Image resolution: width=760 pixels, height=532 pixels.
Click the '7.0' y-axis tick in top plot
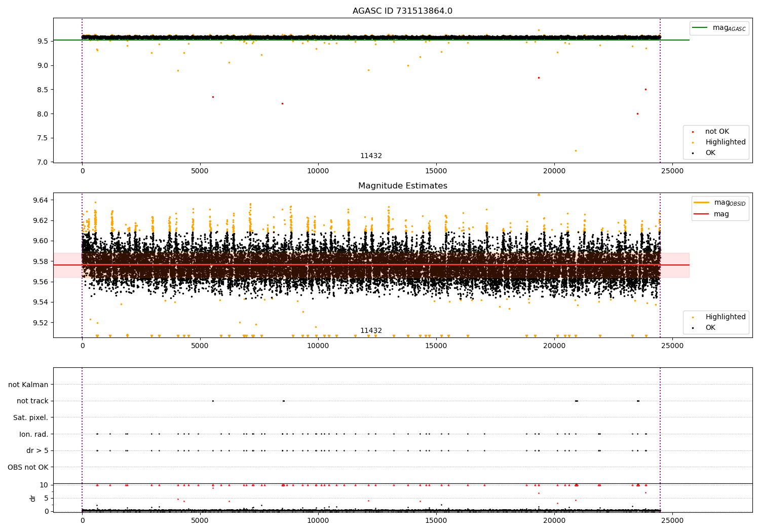43,162
